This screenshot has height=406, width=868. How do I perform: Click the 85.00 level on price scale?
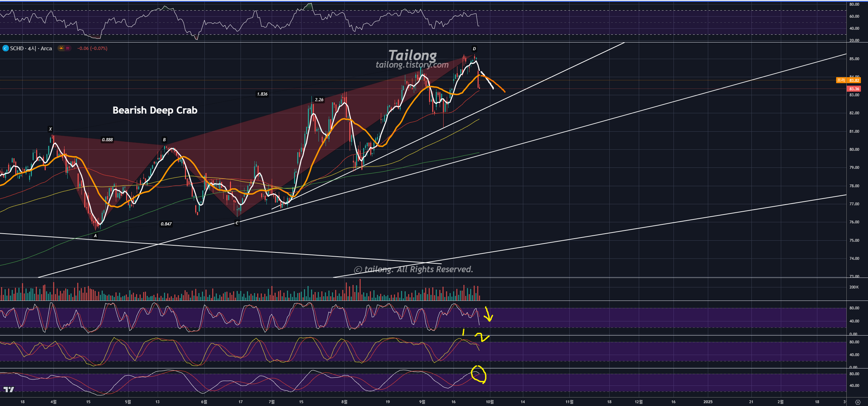pyautogui.click(x=854, y=59)
